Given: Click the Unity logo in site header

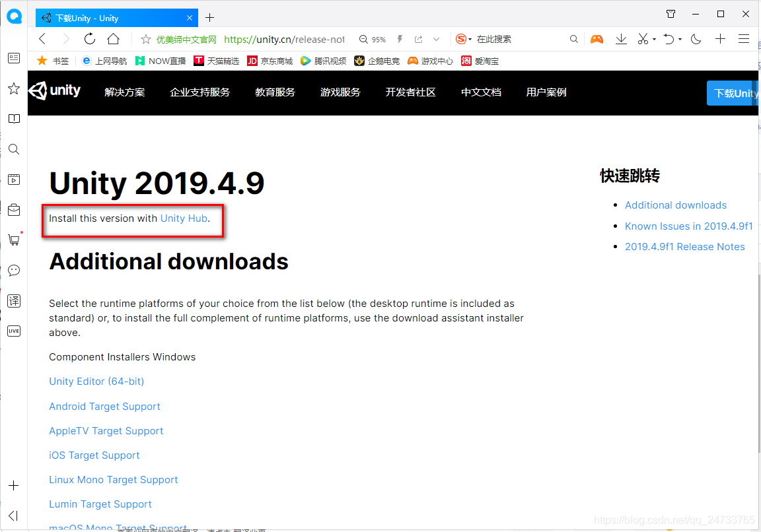Looking at the screenshot, I should (54, 90).
